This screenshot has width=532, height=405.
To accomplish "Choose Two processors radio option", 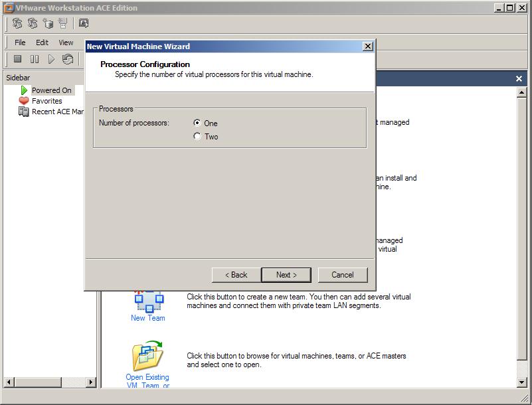I will pos(197,136).
